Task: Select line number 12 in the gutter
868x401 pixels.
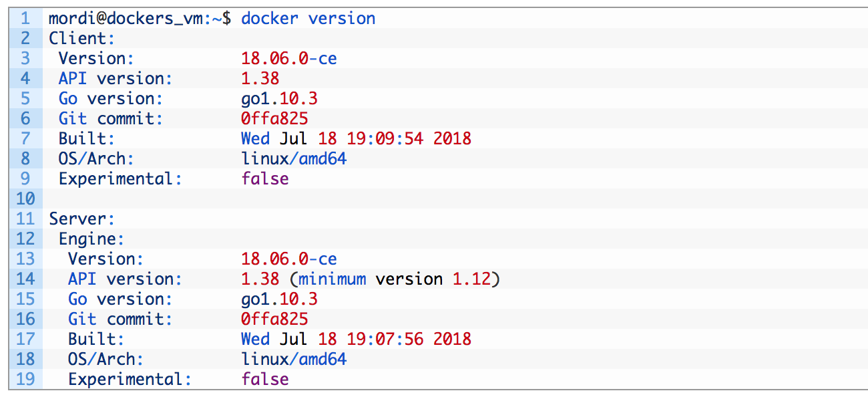Action: (25, 239)
